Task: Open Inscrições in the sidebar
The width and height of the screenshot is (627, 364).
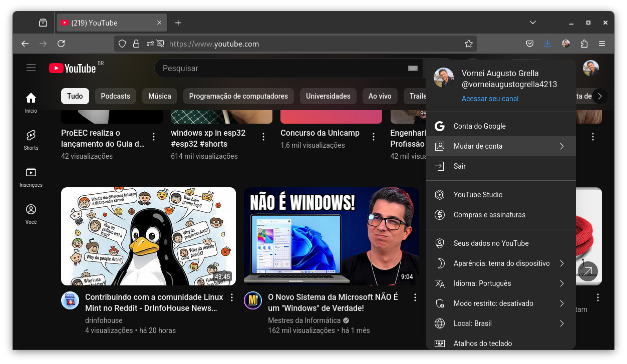Action: (x=31, y=177)
